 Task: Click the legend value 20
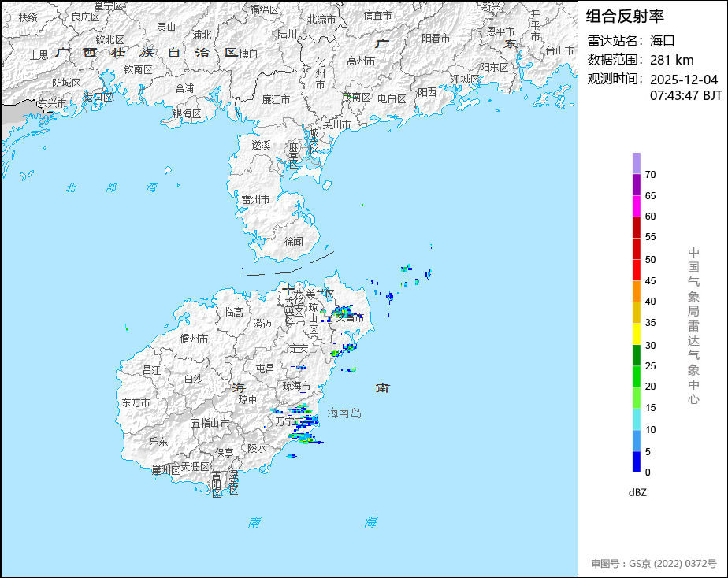[651, 387]
